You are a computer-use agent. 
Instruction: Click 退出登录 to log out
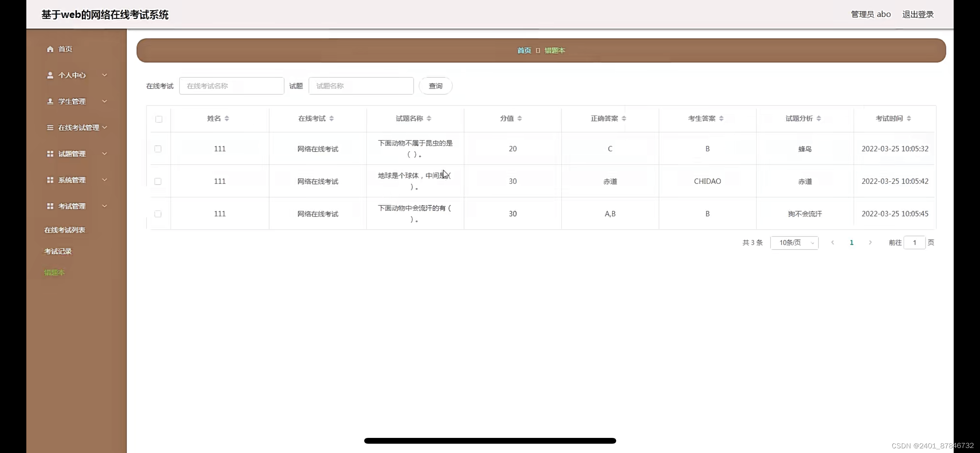918,14
